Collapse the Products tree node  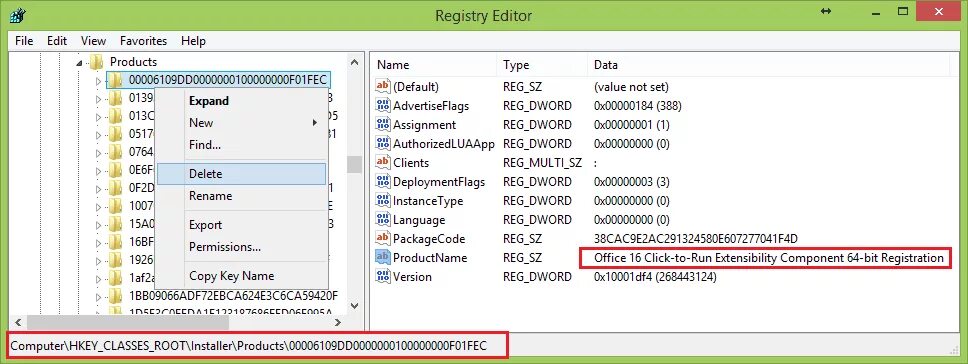79,62
